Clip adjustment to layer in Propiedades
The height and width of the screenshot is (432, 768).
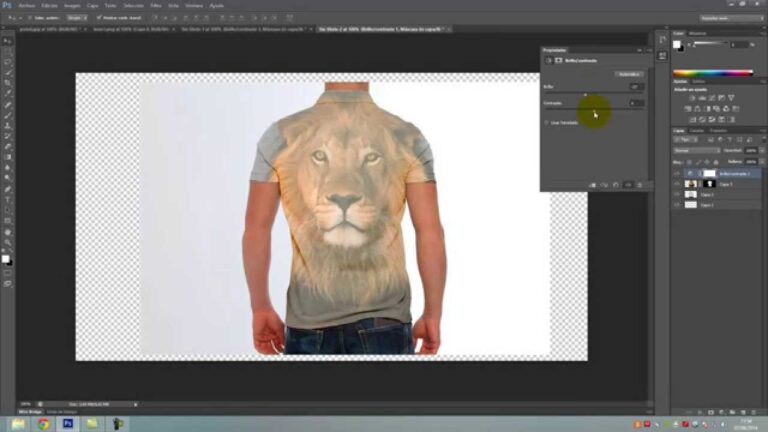[x=593, y=185]
